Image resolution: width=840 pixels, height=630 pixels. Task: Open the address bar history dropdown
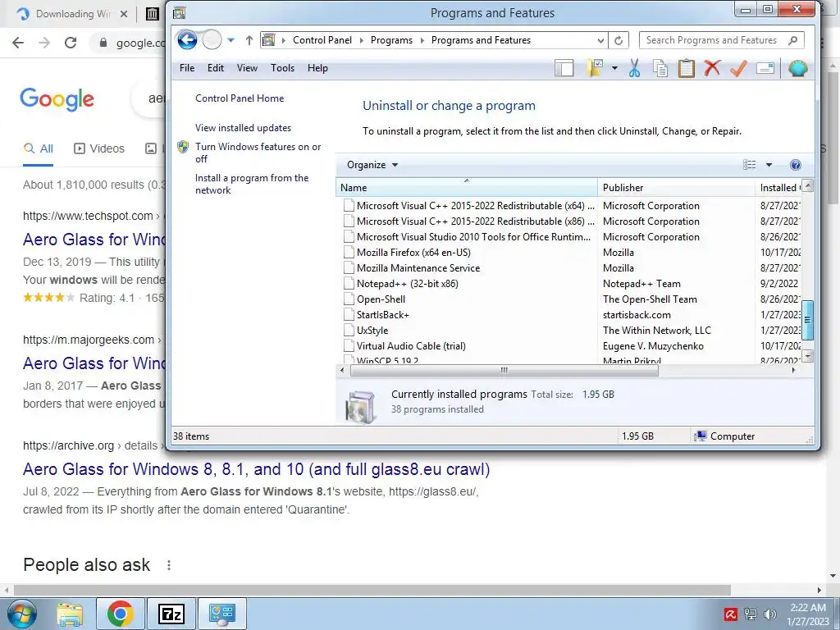coord(600,40)
